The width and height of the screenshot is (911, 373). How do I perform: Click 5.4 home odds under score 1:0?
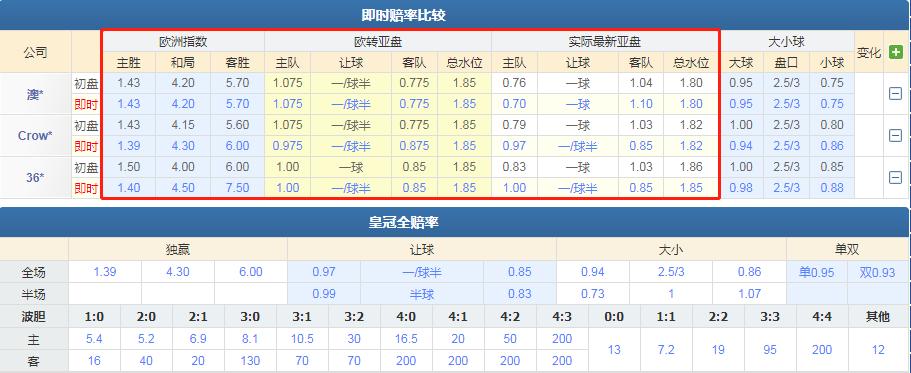tap(94, 339)
